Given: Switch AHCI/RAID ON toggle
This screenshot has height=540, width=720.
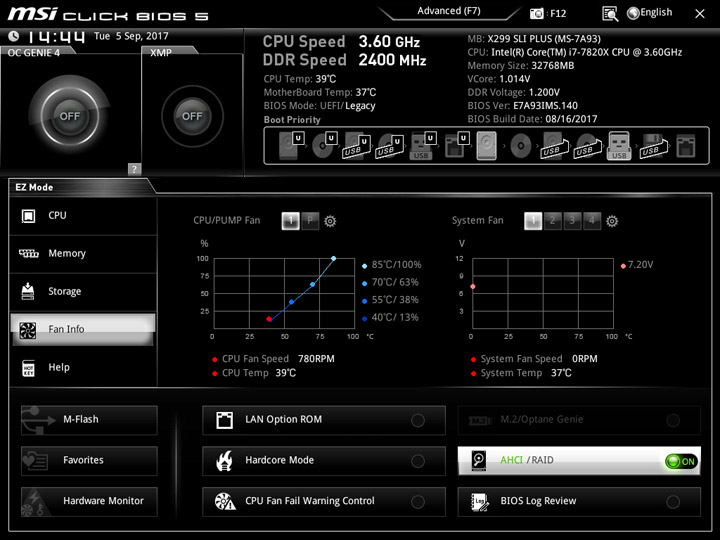Looking at the screenshot, I should pos(681,461).
